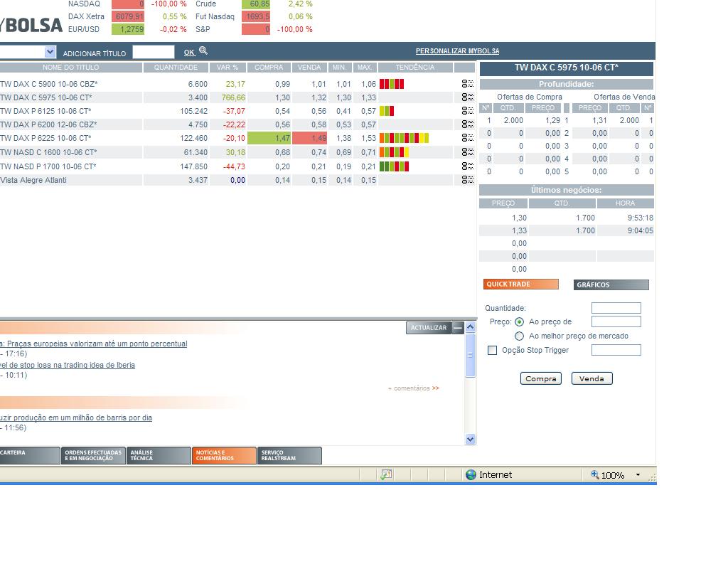Click the Venda button
Image resolution: width=728 pixels, height=569 pixels.
(592, 378)
